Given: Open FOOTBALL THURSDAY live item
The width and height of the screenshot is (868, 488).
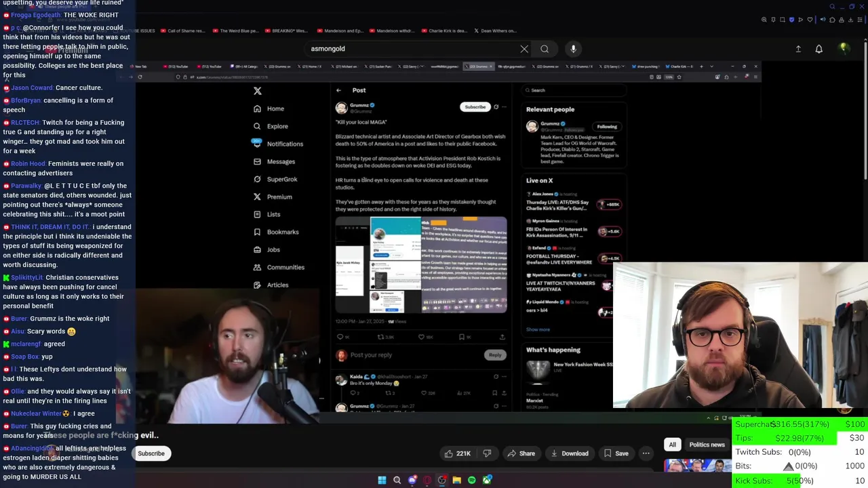Looking at the screenshot, I should (574, 256).
